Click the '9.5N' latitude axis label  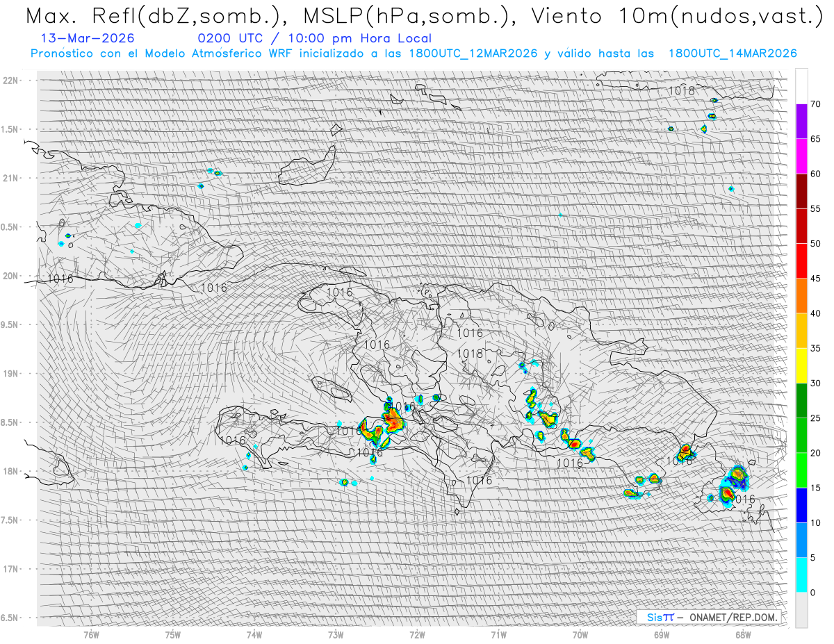[x=10, y=324]
